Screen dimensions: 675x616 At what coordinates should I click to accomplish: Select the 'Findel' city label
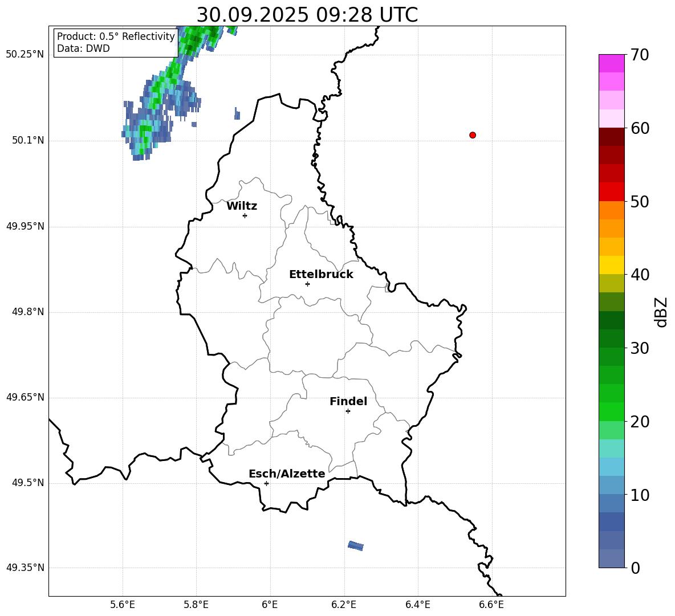pos(348,401)
